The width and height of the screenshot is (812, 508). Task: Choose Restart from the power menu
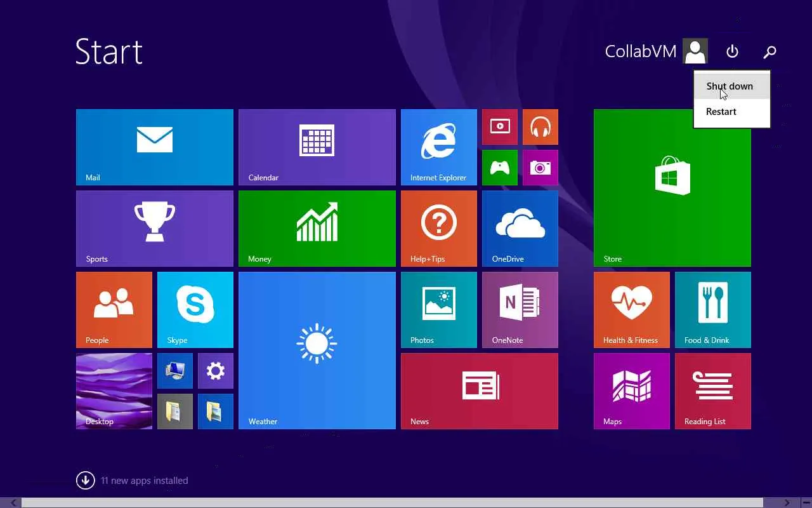[732, 112]
